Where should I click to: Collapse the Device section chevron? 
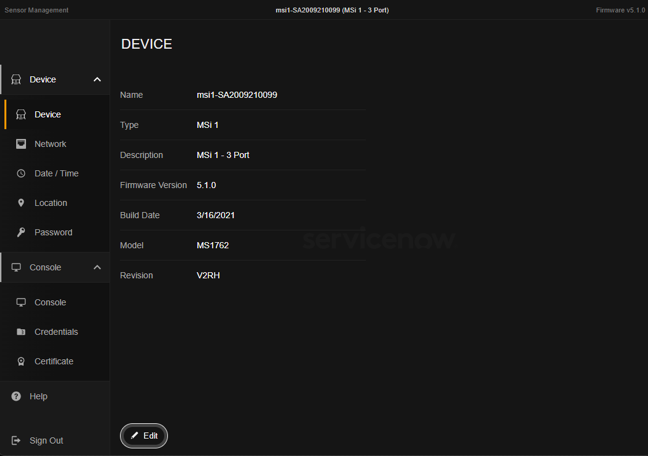[x=97, y=79]
